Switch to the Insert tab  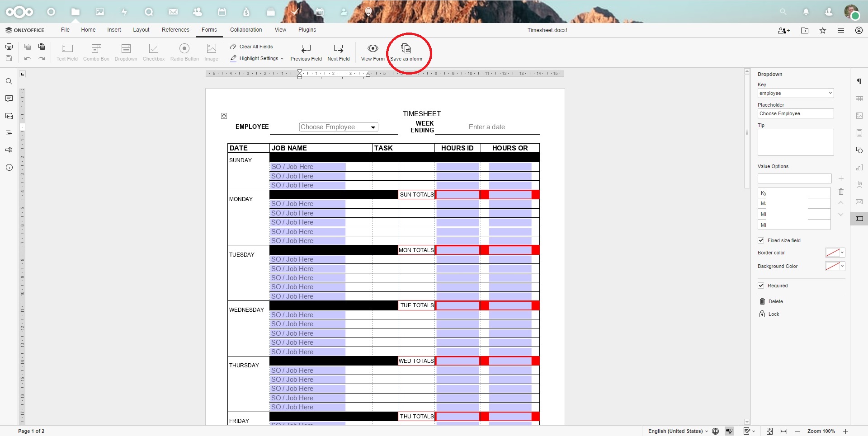114,30
